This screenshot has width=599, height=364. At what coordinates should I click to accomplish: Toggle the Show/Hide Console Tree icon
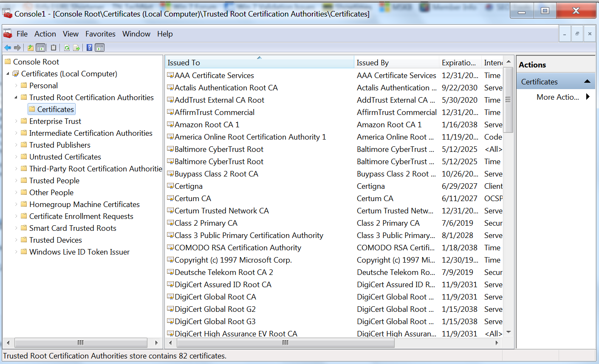[41, 48]
